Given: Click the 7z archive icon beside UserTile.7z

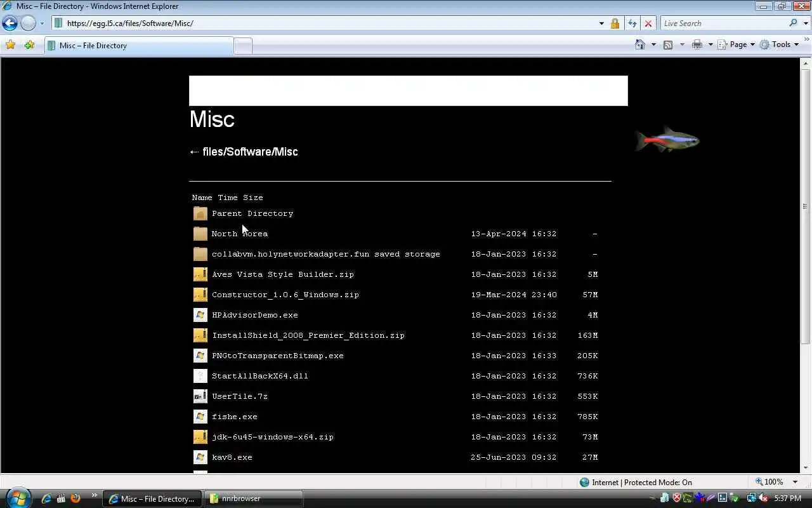Looking at the screenshot, I should (x=200, y=396).
